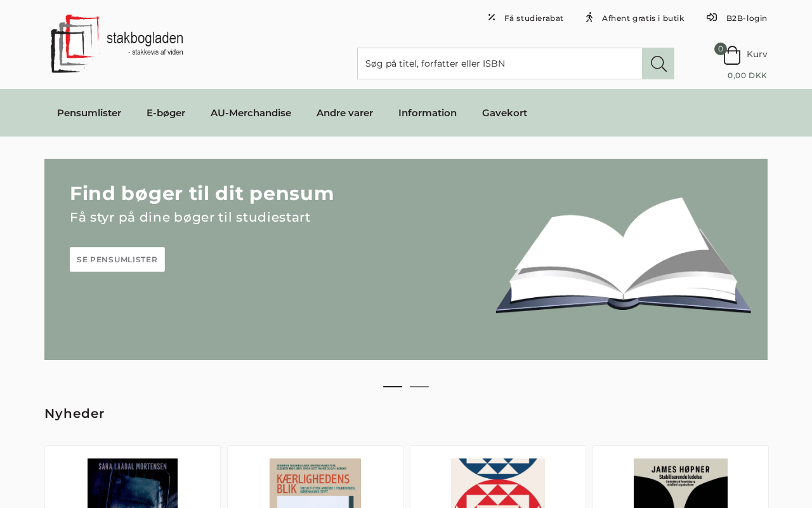This screenshot has height=508, width=812.
Task: Open the E-bøger menu
Action: [x=166, y=113]
